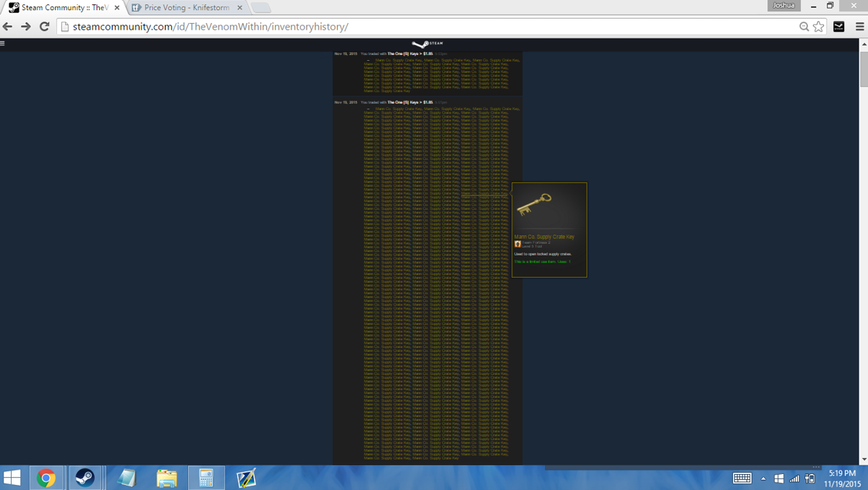This screenshot has height=490, width=868.
Task: Click the Steam logo in the page header
Action: point(427,44)
